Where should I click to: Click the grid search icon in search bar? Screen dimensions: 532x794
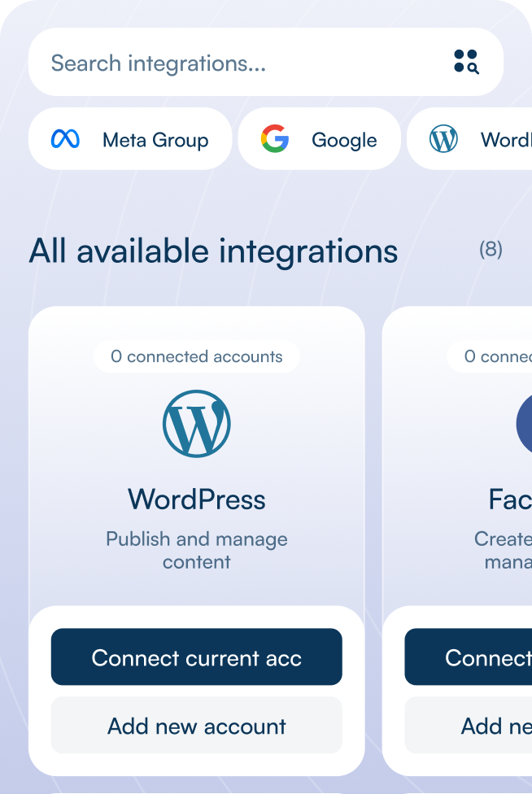click(466, 62)
